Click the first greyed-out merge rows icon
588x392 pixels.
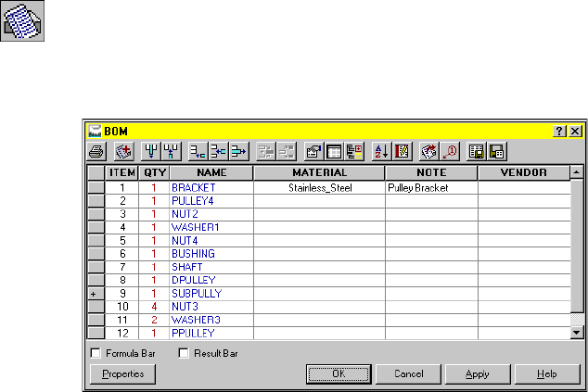coord(266,152)
